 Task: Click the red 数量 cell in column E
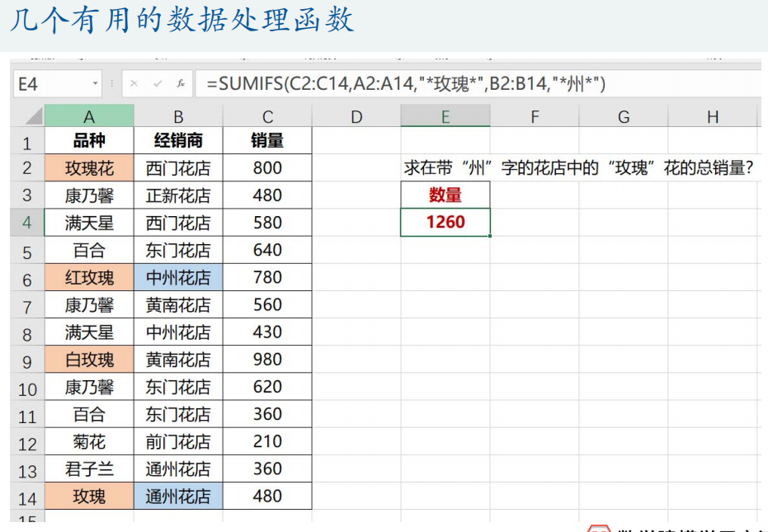[445, 195]
